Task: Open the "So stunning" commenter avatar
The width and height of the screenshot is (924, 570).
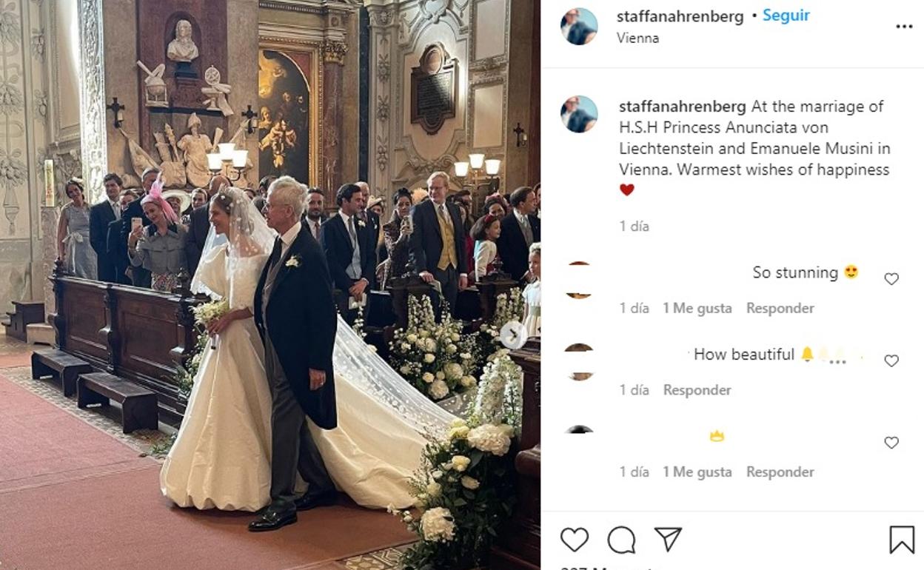Action: 579,280
